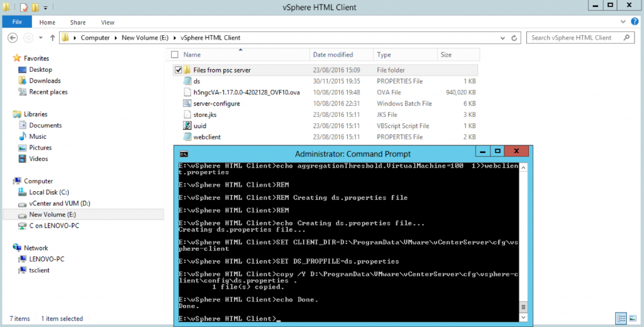644x327 pixels.
Task: Click the 940,020 KB size cell
Action: 461,92
